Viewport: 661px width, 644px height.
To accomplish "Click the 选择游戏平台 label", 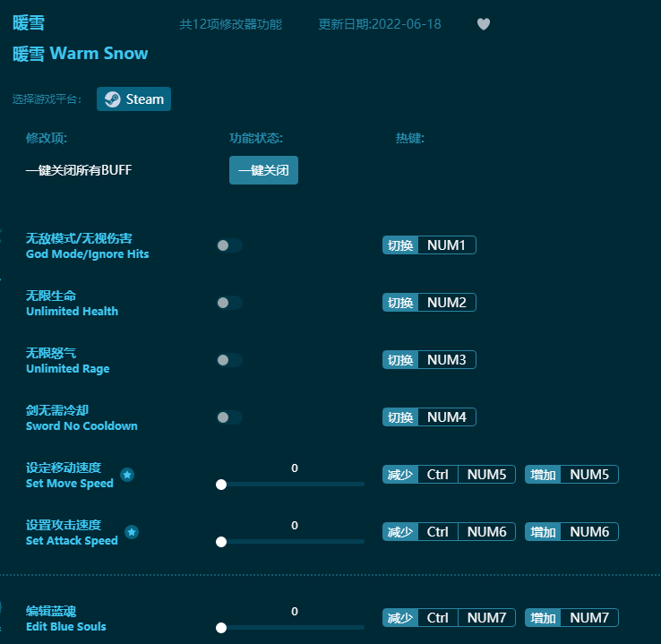I will [x=47, y=99].
